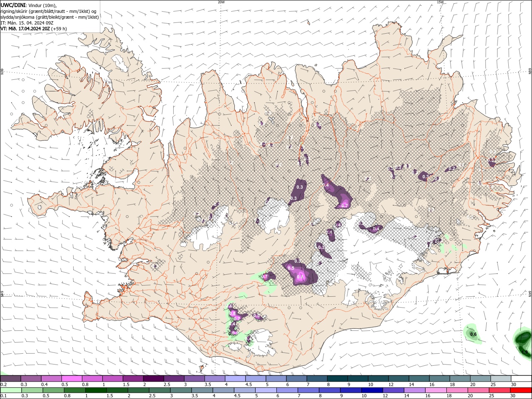The image size is (532, 399).
Task: Select the dark forest green rain scale swatch
Action: pos(96,390)
